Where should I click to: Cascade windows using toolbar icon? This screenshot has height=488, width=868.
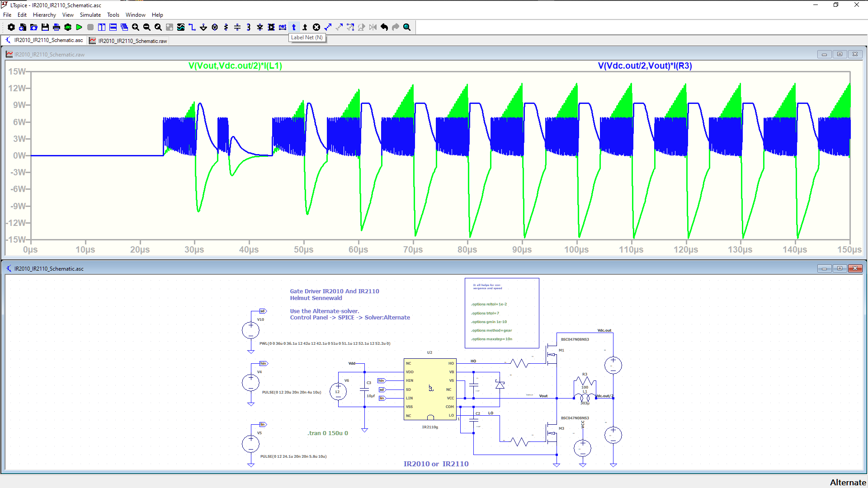(x=124, y=27)
